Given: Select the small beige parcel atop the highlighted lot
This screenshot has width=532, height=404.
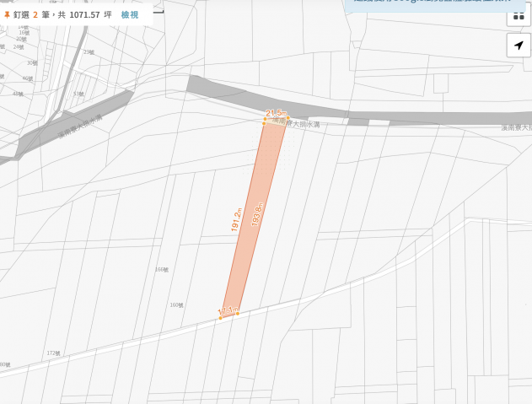Looking at the screenshot, I should pyautogui.click(x=276, y=121).
